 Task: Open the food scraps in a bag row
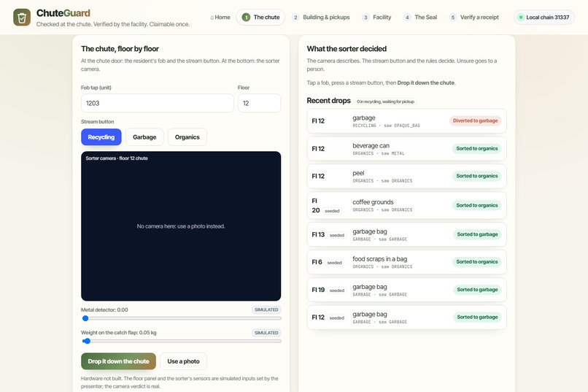pyautogui.click(x=406, y=262)
